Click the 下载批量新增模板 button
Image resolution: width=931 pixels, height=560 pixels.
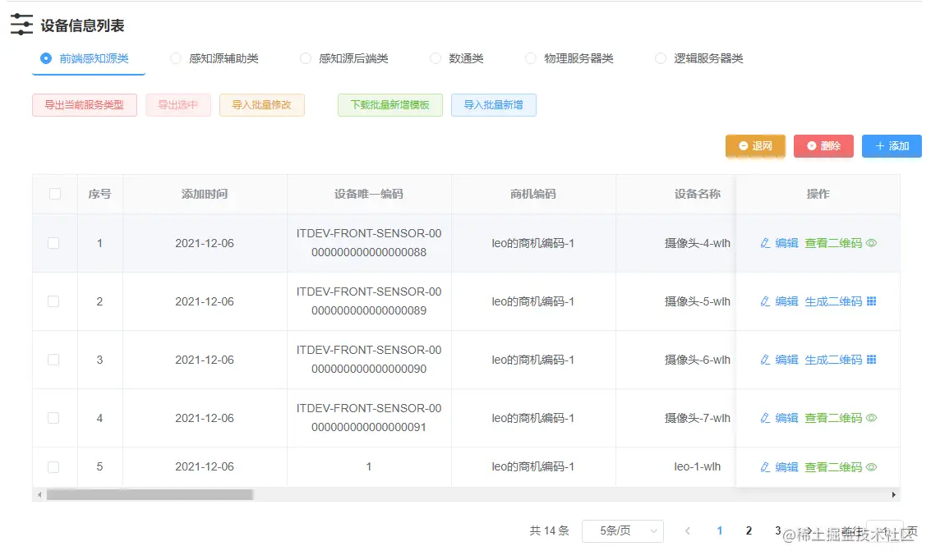tap(390, 105)
